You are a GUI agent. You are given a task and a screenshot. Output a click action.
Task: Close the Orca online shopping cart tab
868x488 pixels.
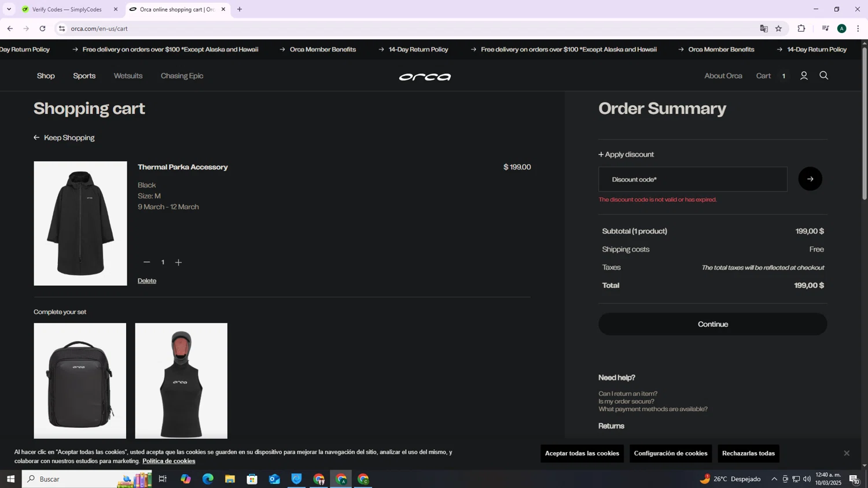[x=223, y=9]
